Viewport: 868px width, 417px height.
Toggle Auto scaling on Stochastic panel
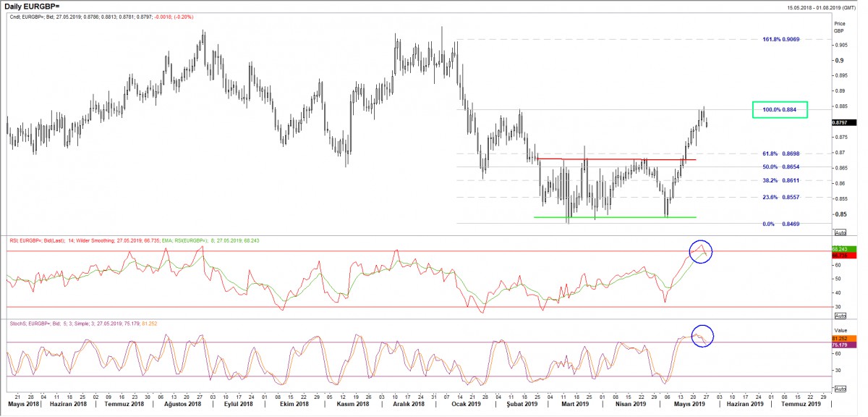(840, 389)
